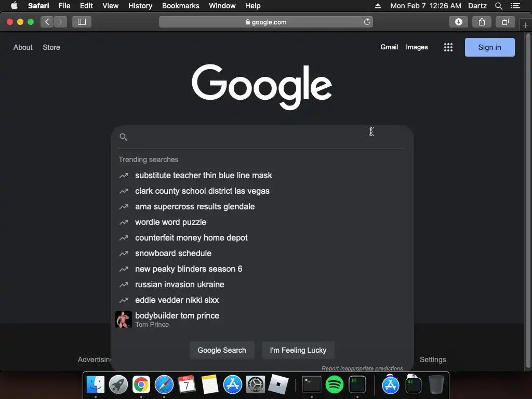Go back with Safari's back arrow
This screenshot has width=532, height=399.
coord(47,22)
